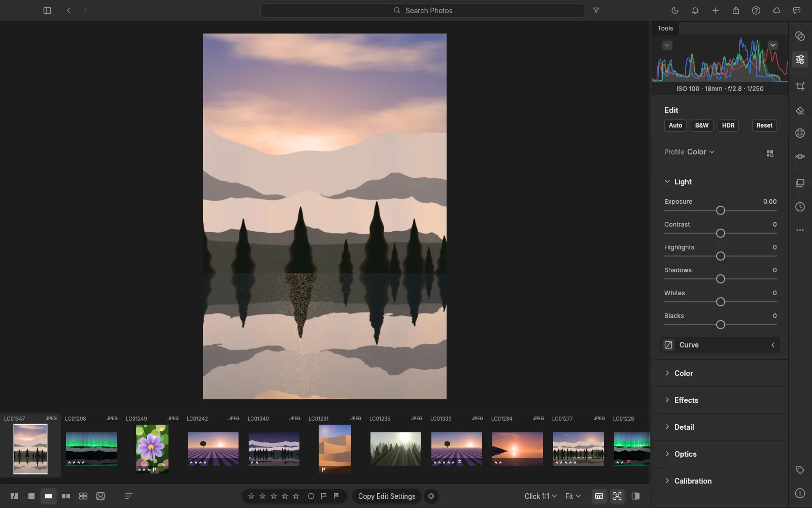Click the filter funnel icon
Viewport: 812px width, 508px height.
pos(596,10)
